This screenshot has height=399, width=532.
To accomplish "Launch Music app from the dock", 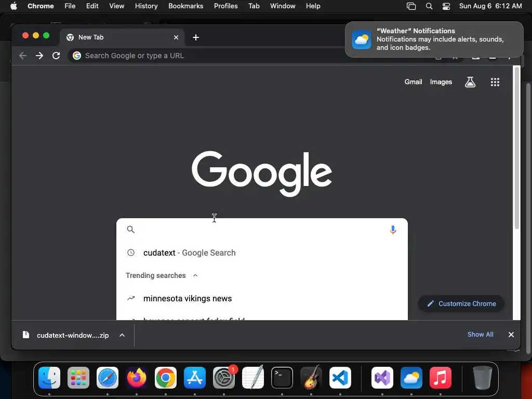I will tap(441, 378).
